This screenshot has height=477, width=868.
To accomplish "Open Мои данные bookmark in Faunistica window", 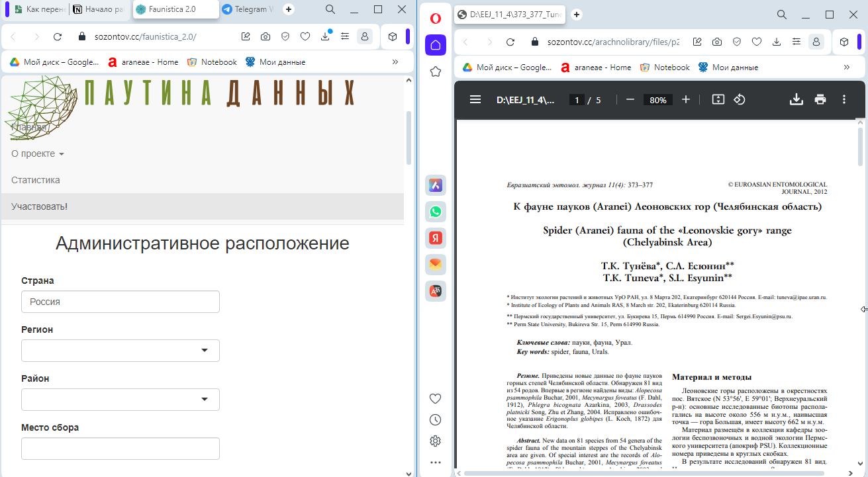I will pyautogui.click(x=275, y=62).
